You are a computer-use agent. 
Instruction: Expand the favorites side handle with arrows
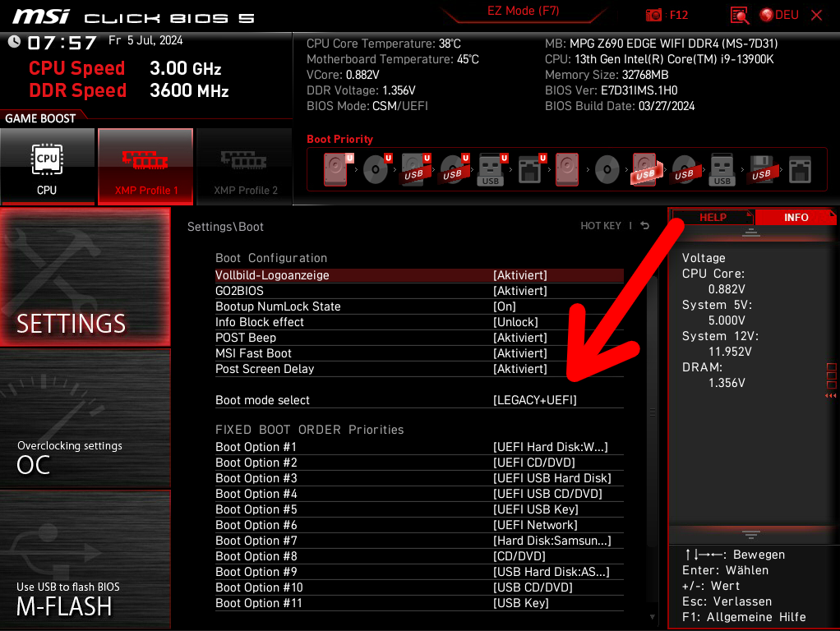(x=831, y=380)
